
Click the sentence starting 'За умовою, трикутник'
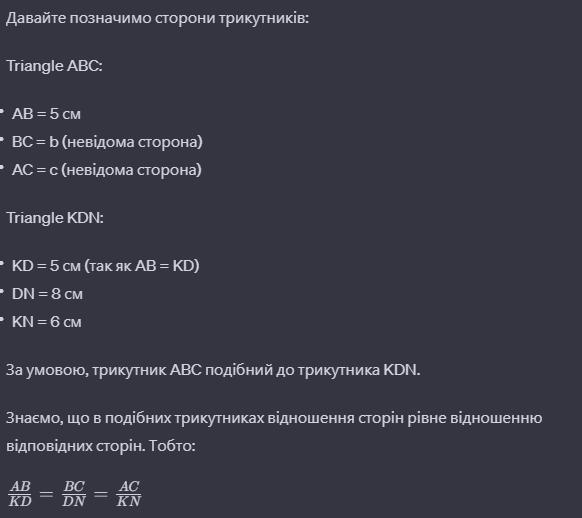tap(213, 370)
